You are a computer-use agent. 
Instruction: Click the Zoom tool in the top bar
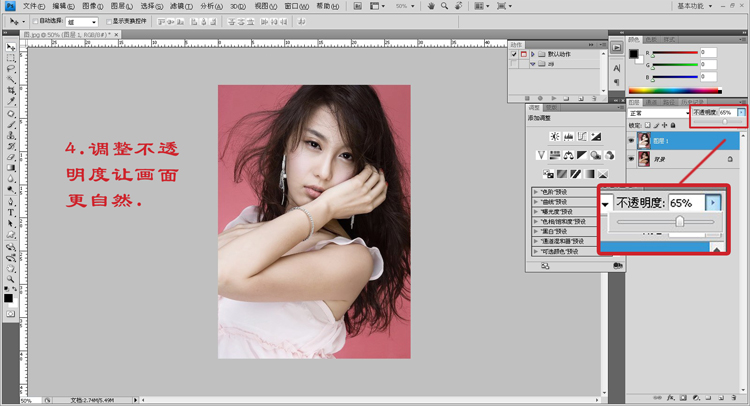click(445, 6)
